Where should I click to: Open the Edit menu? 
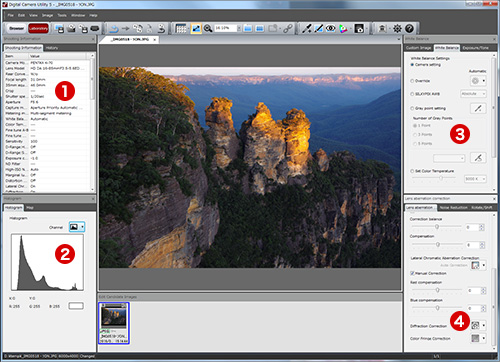21,15
